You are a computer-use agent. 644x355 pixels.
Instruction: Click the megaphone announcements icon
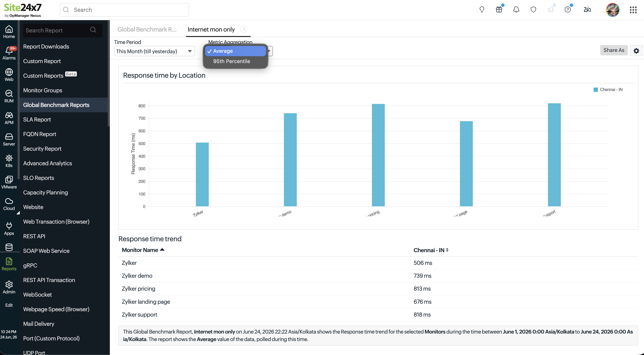pyautogui.click(x=550, y=9)
